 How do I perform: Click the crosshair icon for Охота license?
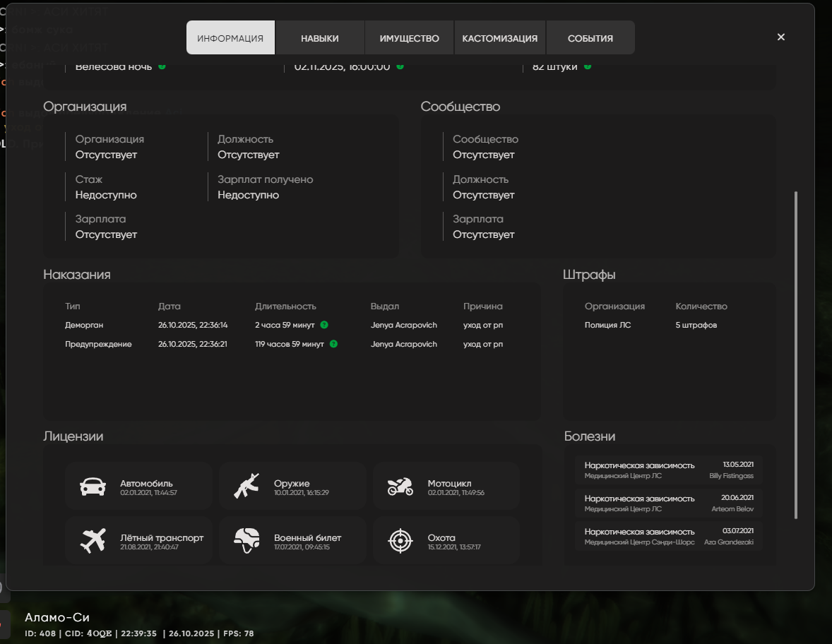[400, 541]
